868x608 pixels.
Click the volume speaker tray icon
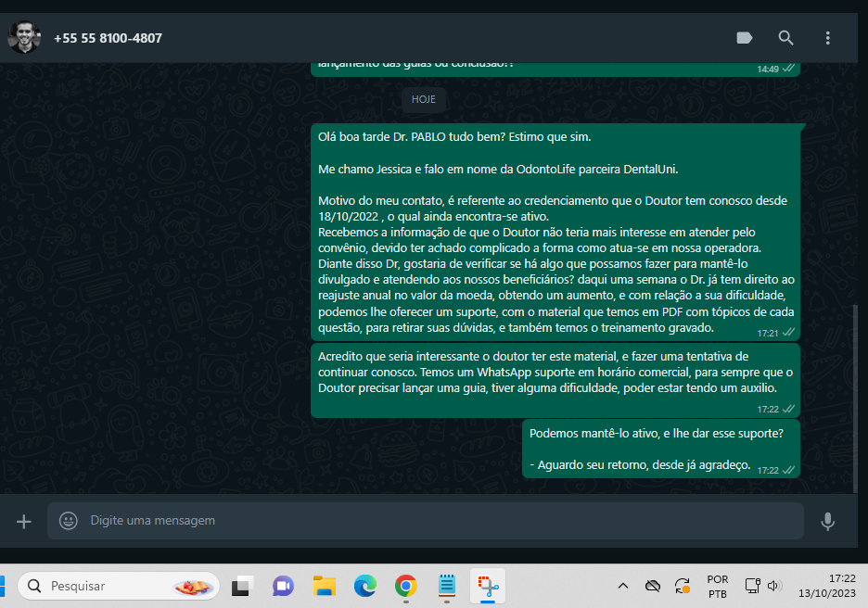(x=774, y=586)
